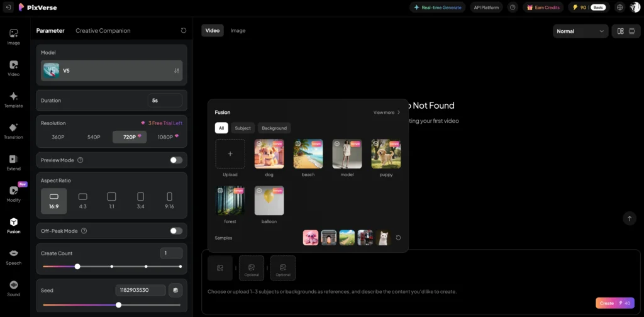Open the Transition tool in sidebar
The image size is (644, 317).
tap(14, 131)
